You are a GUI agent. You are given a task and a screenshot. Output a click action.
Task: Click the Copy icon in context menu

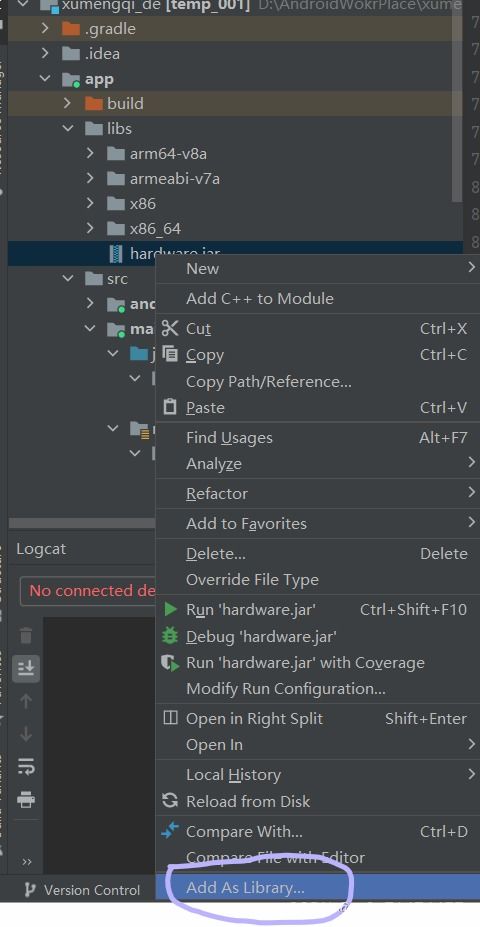point(170,354)
